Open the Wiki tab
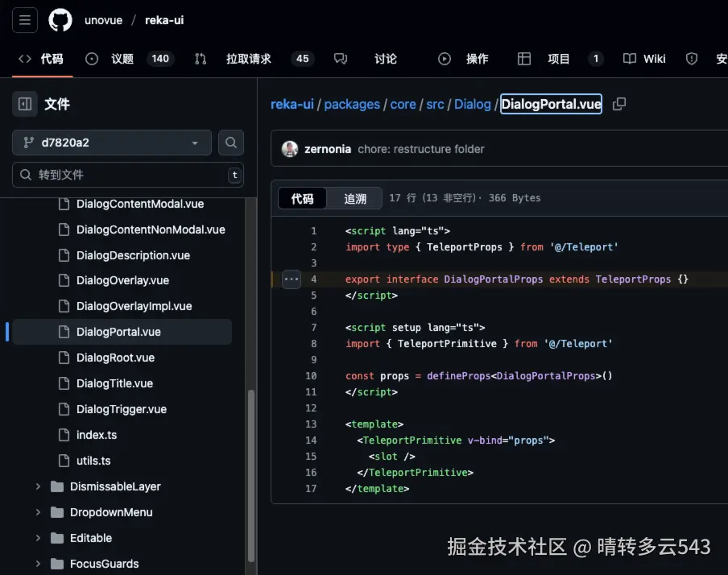The image size is (728, 575). coord(644,59)
